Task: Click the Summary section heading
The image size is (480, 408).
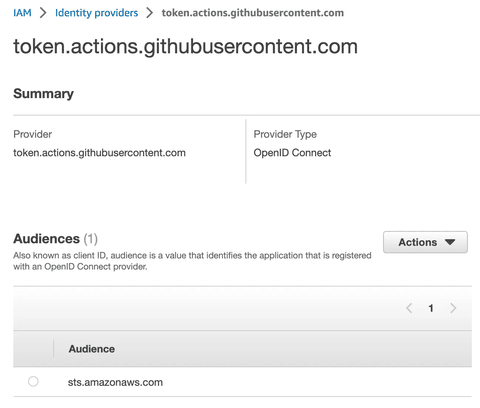Action: 43,94
